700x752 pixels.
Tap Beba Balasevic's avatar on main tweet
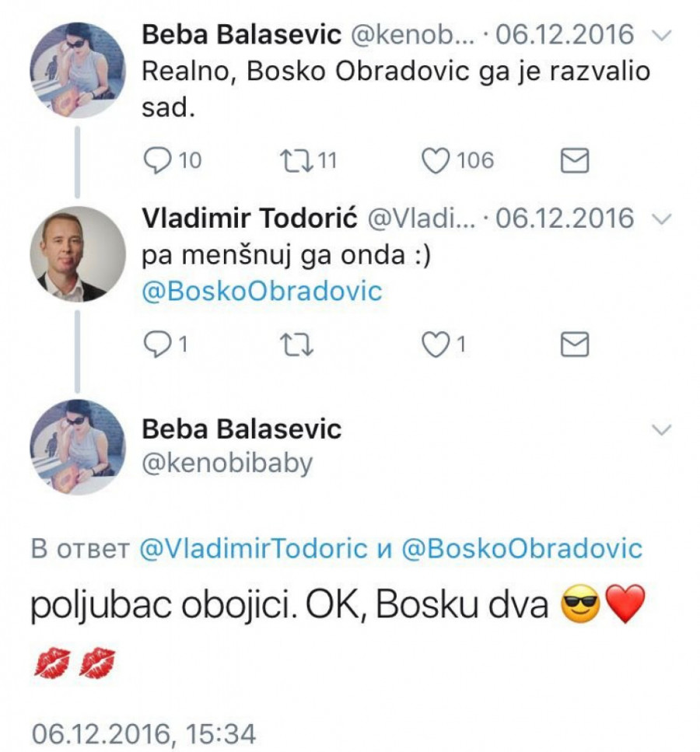click(x=77, y=447)
